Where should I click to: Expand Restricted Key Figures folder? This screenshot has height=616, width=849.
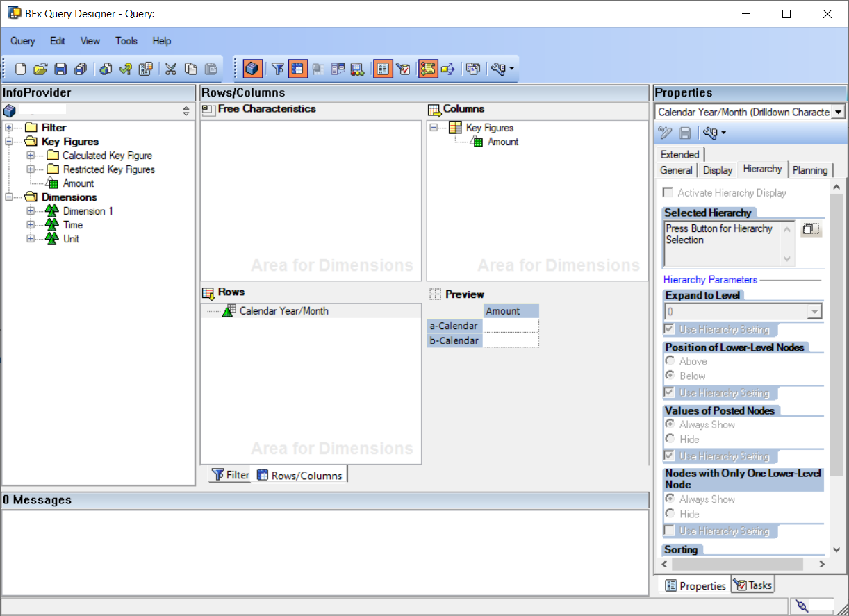(x=31, y=169)
